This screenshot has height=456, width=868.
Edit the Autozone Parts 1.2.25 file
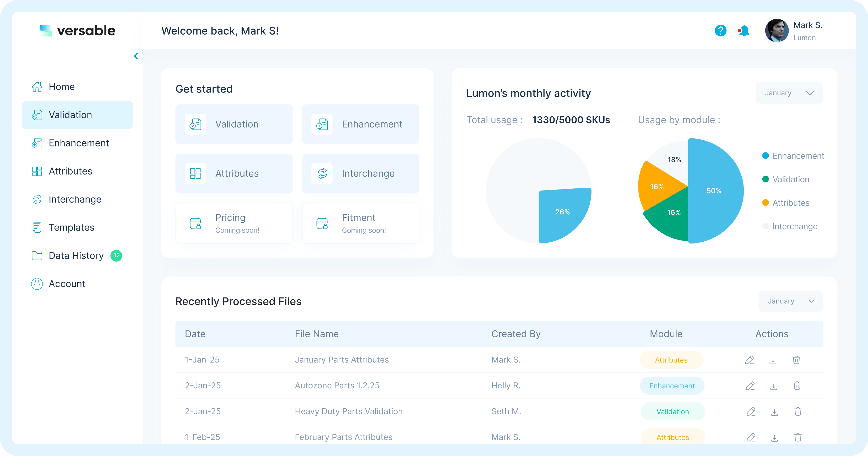750,386
